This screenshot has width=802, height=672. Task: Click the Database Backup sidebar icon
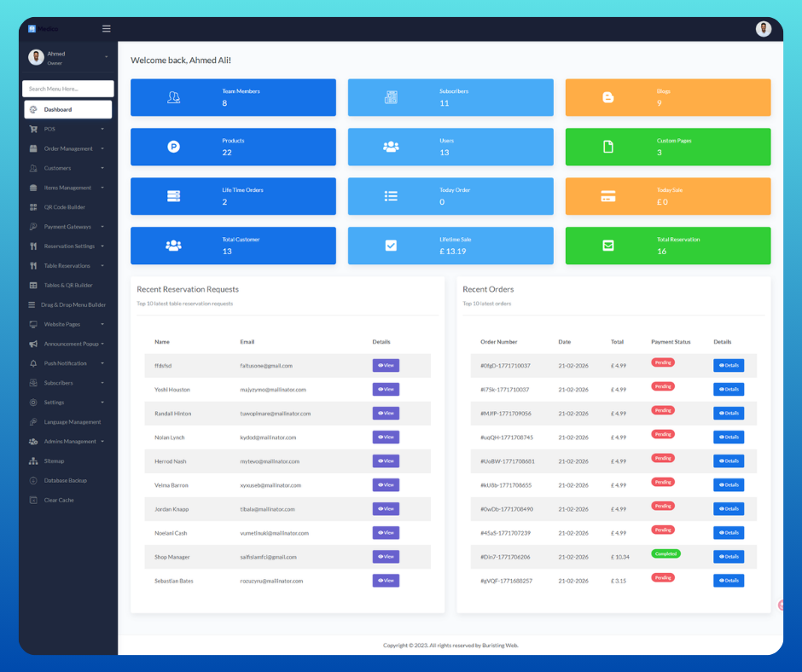point(33,481)
